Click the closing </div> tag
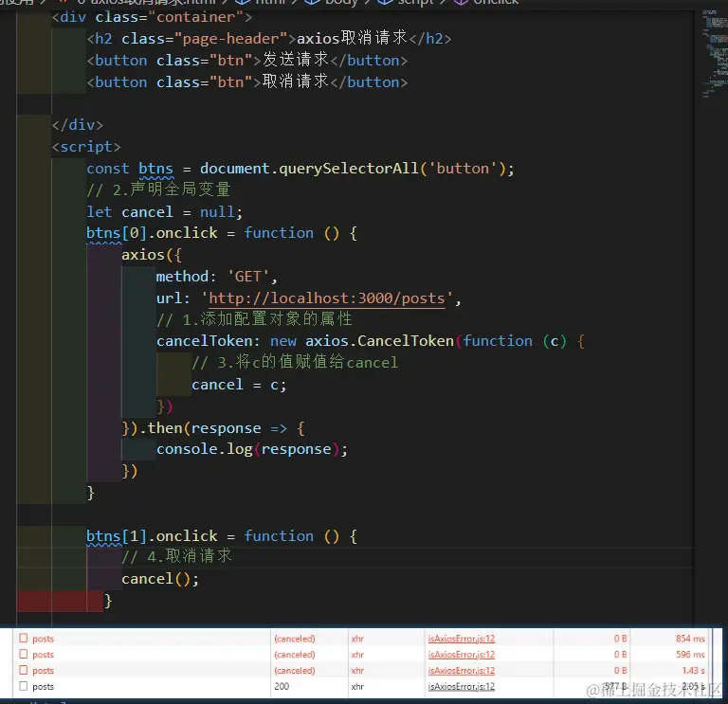 78,125
